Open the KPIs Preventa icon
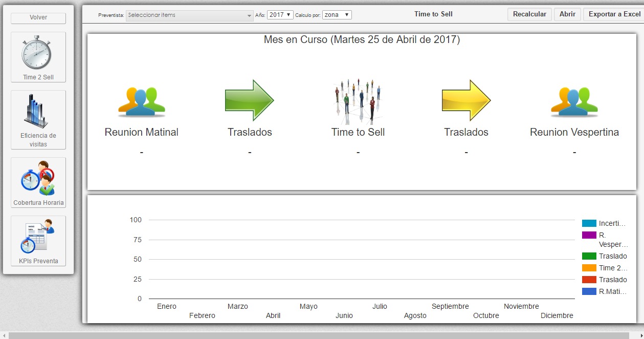 [37, 236]
